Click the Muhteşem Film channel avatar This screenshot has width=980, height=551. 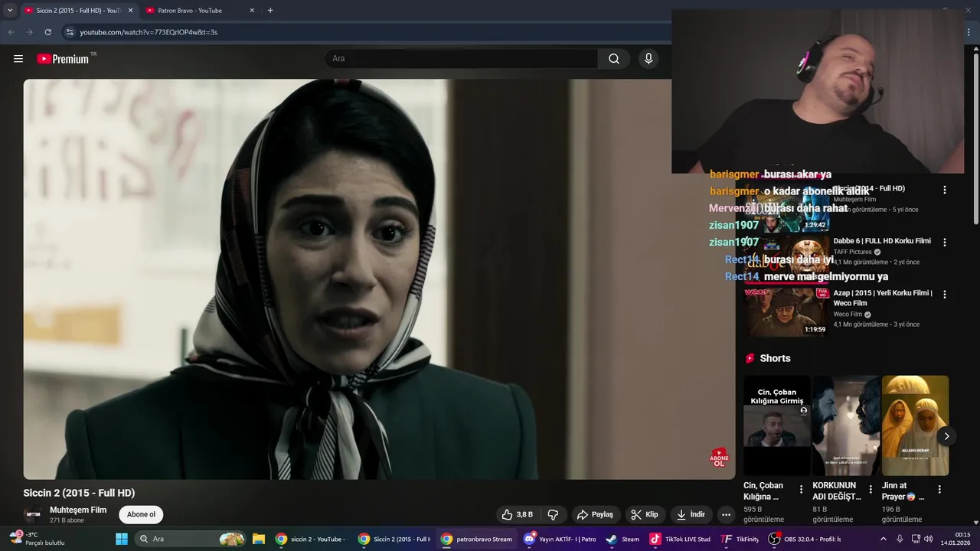[32, 514]
